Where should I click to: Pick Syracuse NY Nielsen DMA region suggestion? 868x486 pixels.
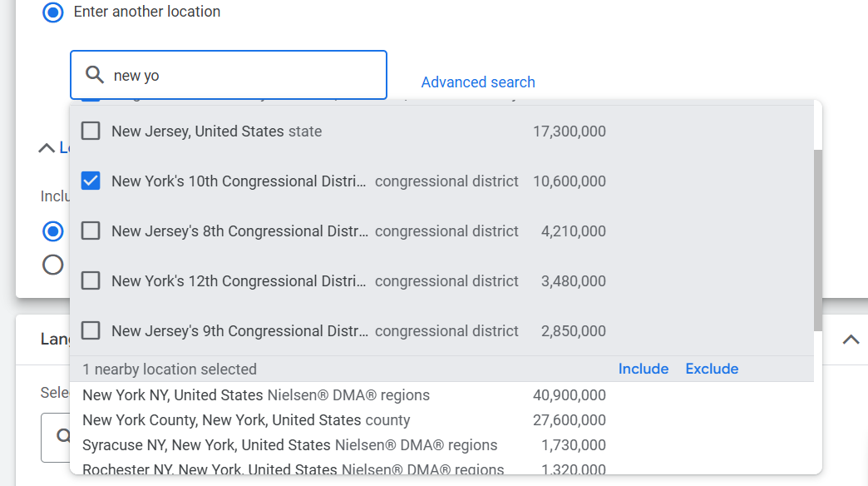click(x=289, y=445)
